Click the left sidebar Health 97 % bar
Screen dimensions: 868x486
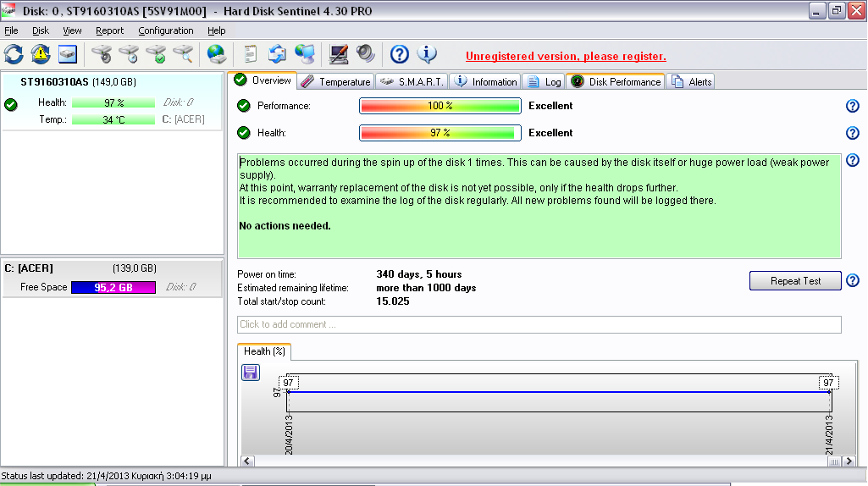point(113,103)
